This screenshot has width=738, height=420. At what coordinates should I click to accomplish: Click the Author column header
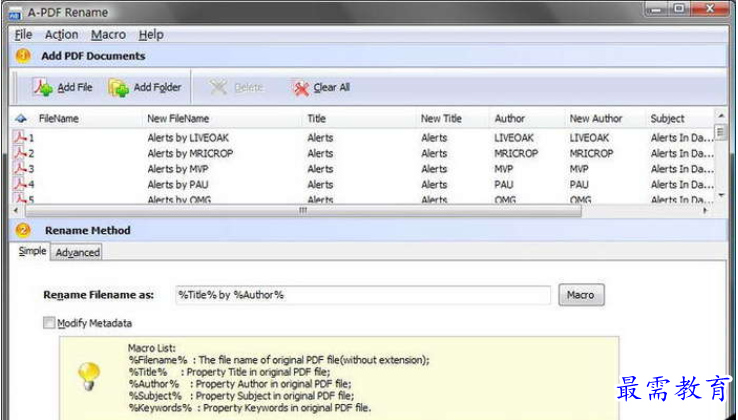(509, 119)
